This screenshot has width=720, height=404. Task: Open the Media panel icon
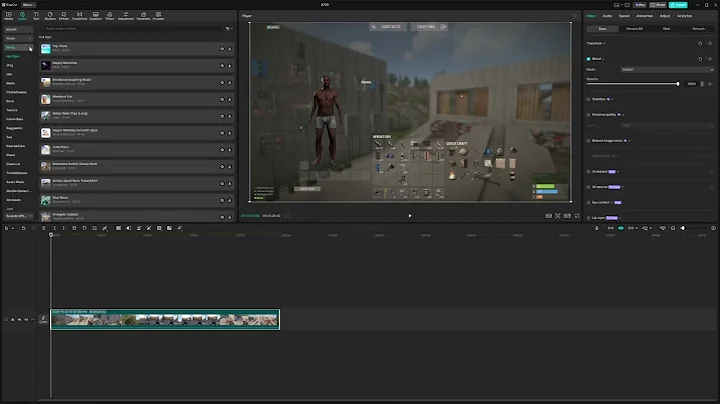click(x=8, y=16)
